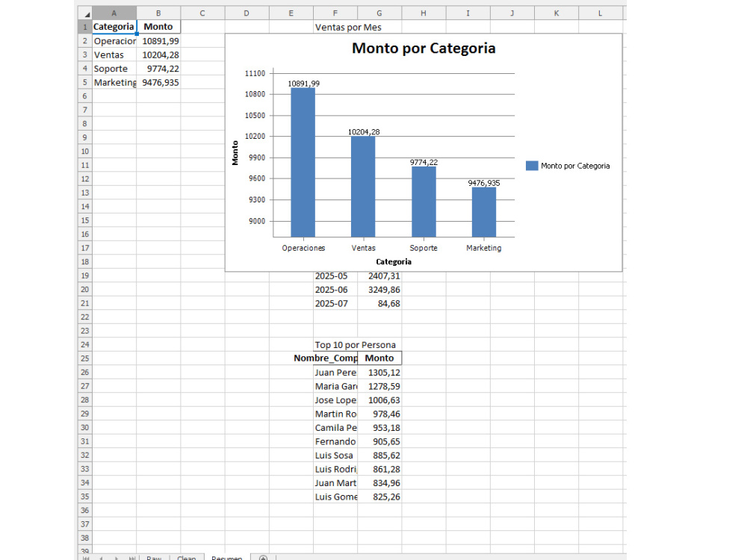This screenshot has width=747, height=560.
Task: Select column C header
Action: [x=202, y=13]
